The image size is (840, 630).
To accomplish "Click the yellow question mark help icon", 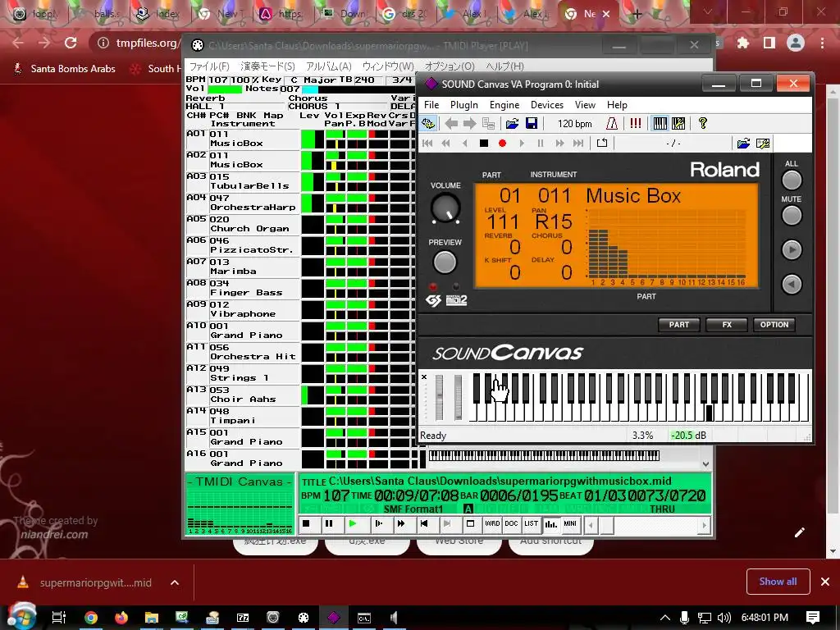I will (x=703, y=124).
